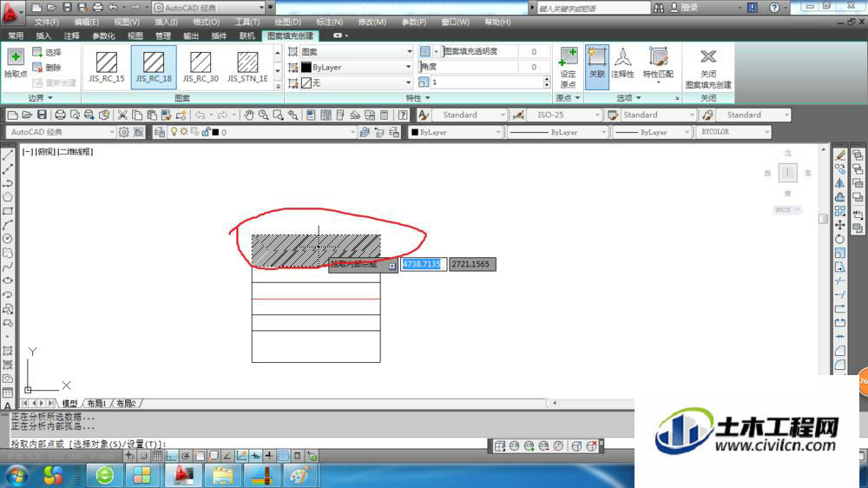Click the AutoCAD taskbar icon
This screenshot has height=488, width=868.
(x=183, y=475)
